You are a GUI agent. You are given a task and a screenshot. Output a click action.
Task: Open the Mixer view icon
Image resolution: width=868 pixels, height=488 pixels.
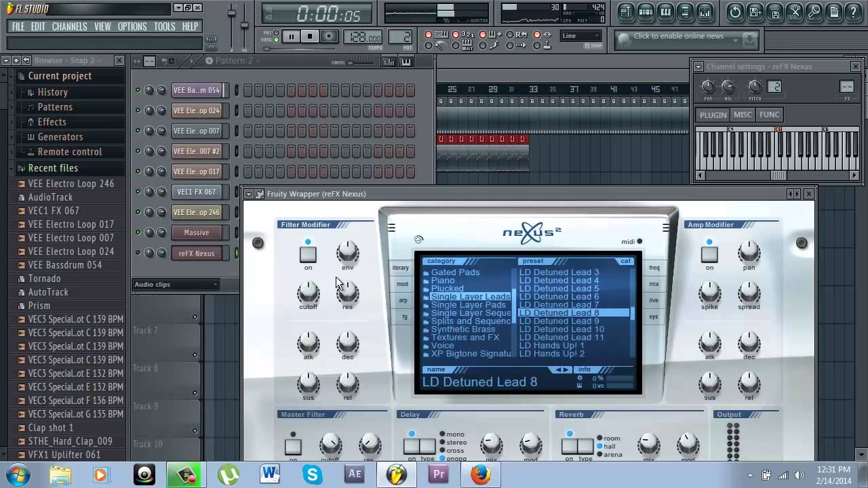click(x=705, y=12)
